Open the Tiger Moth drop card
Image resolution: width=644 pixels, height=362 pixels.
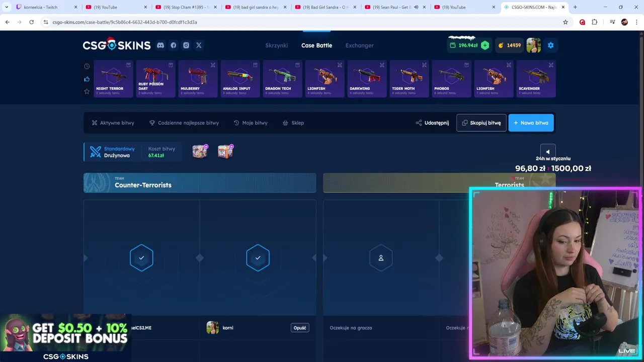[x=409, y=78]
